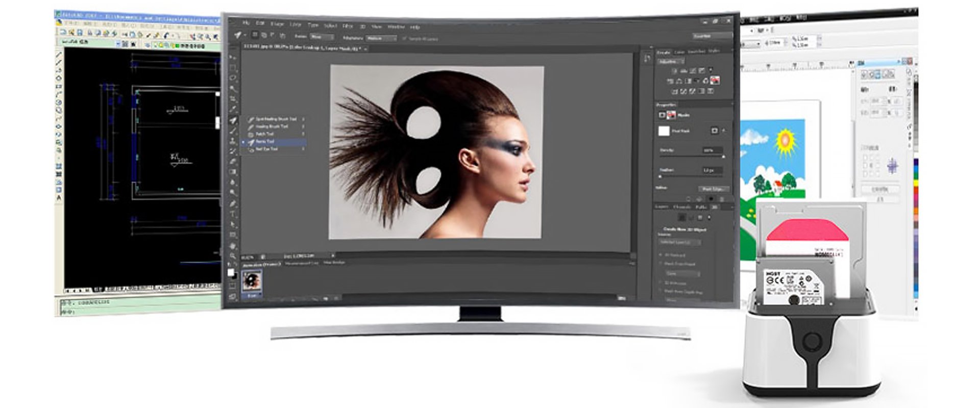Open the Source dropdown in the 3D panel
This screenshot has height=408, width=980.
pyautogui.click(x=680, y=242)
